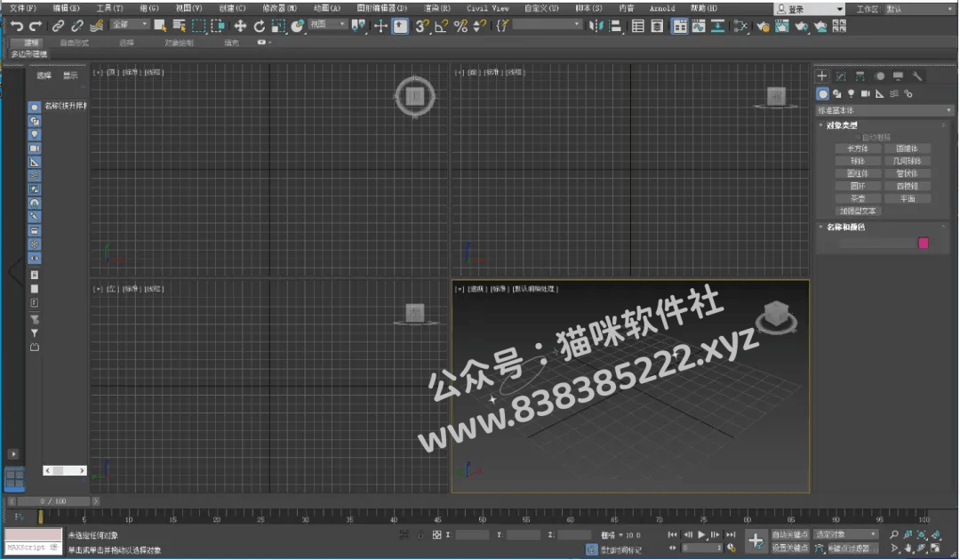Toggle the 3D Snaps button
The image size is (960, 560).
coord(422,26)
